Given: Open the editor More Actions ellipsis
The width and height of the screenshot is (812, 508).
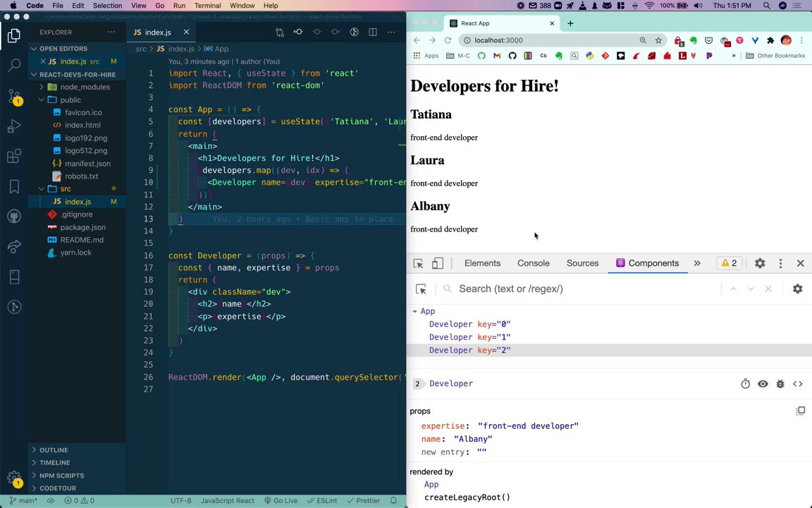Looking at the screenshot, I should [x=391, y=32].
